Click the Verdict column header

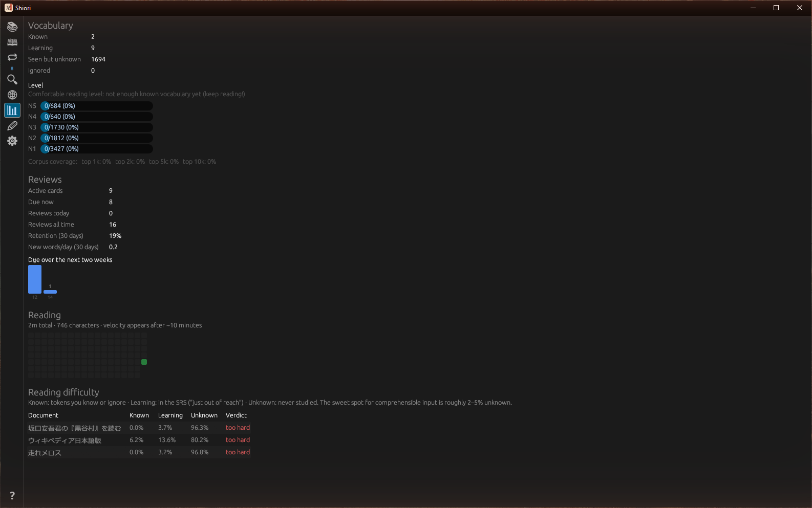tap(236, 415)
